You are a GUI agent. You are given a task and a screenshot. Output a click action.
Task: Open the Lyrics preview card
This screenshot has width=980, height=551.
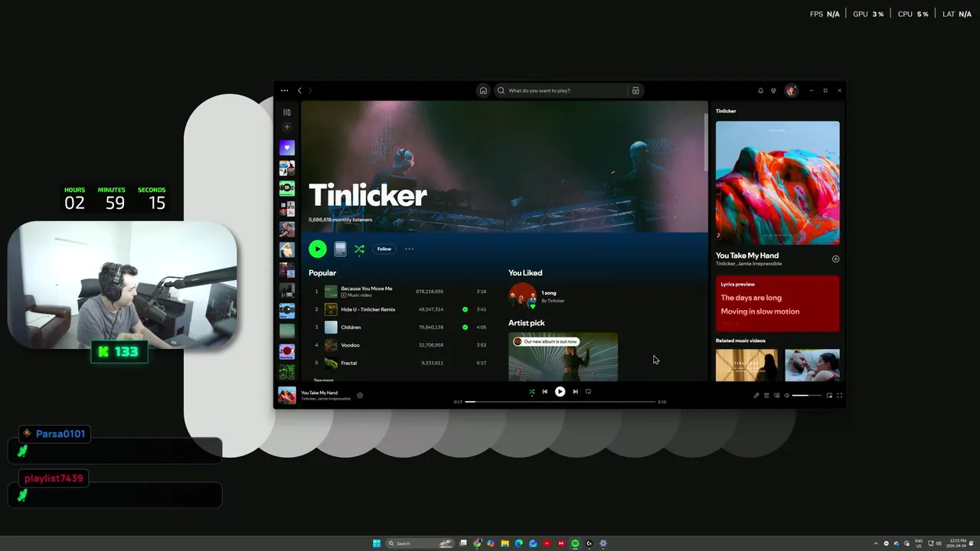(777, 304)
